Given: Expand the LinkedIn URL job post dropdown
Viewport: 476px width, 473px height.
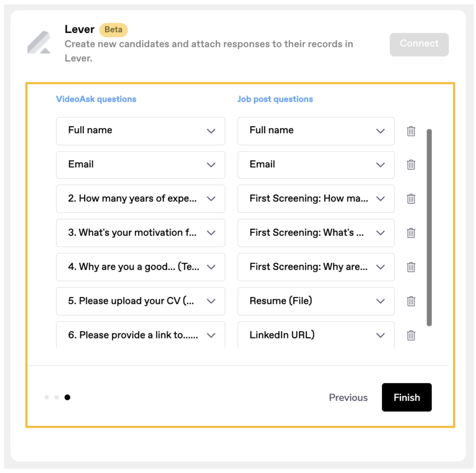Looking at the screenshot, I should 316,335.
